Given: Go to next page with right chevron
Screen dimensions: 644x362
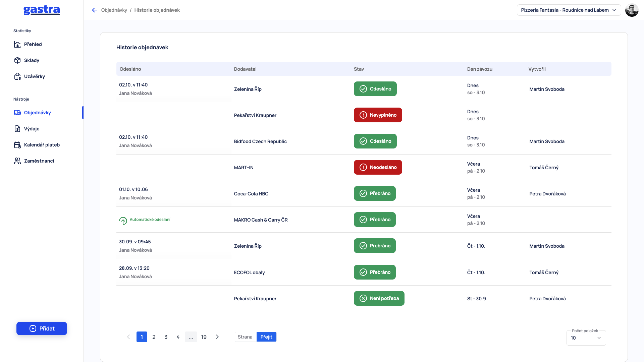Looking at the screenshot, I should point(217,337).
